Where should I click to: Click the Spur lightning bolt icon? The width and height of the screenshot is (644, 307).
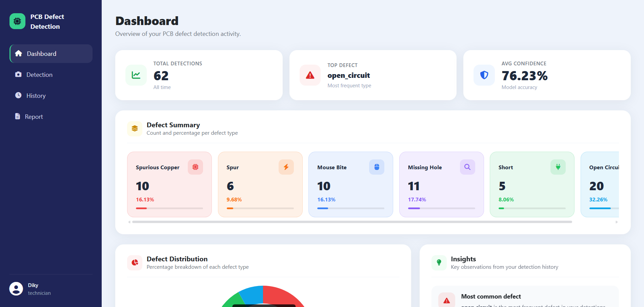point(286,167)
